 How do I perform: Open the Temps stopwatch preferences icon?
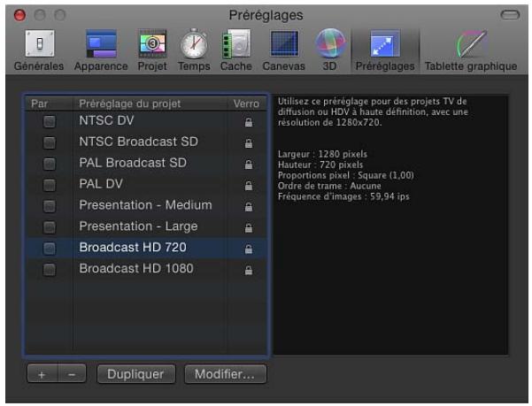(x=194, y=43)
